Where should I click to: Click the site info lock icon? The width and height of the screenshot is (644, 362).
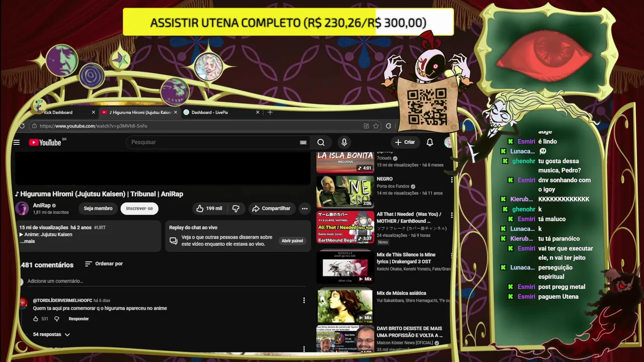coord(34,126)
